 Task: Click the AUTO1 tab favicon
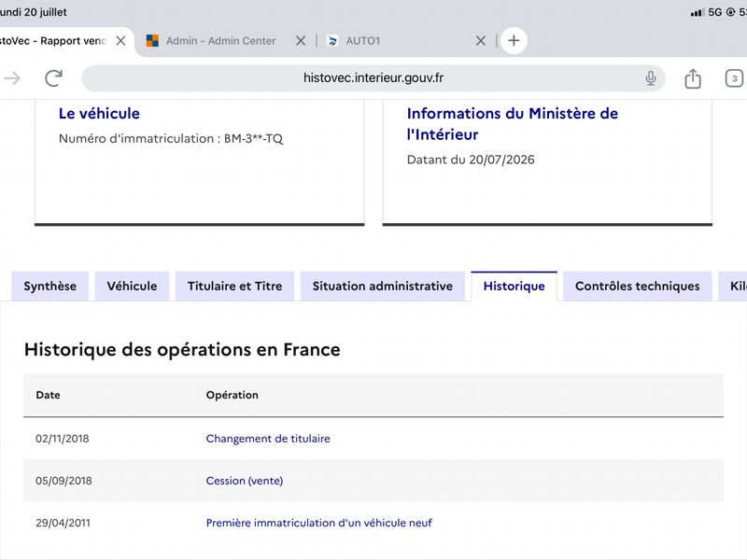pyautogui.click(x=332, y=41)
